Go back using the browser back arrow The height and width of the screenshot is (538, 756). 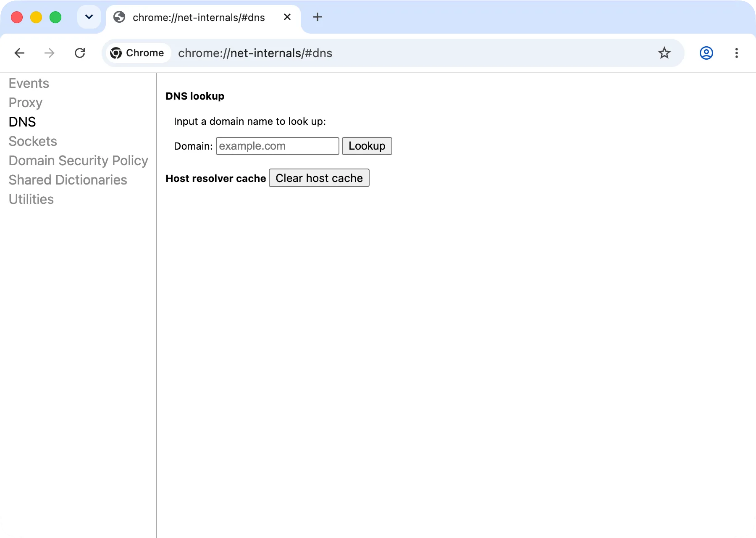[19, 53]
